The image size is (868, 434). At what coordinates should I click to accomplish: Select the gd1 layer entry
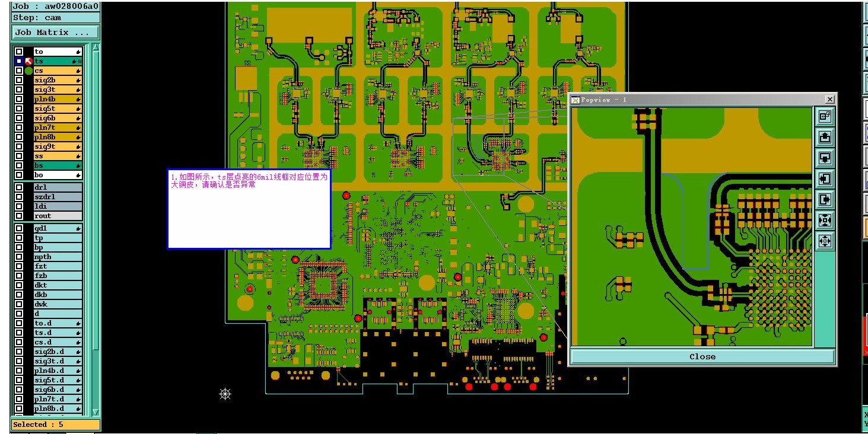click(58, 228)
